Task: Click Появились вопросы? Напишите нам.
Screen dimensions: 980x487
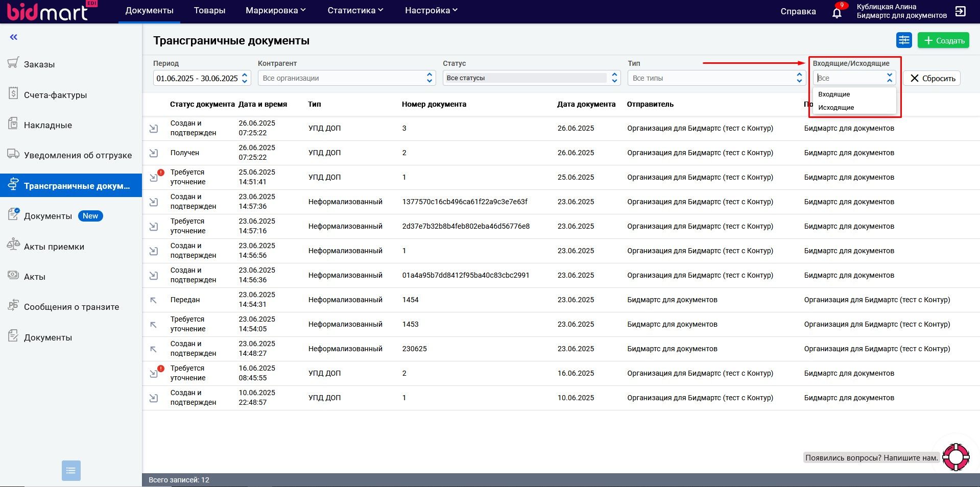Action: point(872,458)
